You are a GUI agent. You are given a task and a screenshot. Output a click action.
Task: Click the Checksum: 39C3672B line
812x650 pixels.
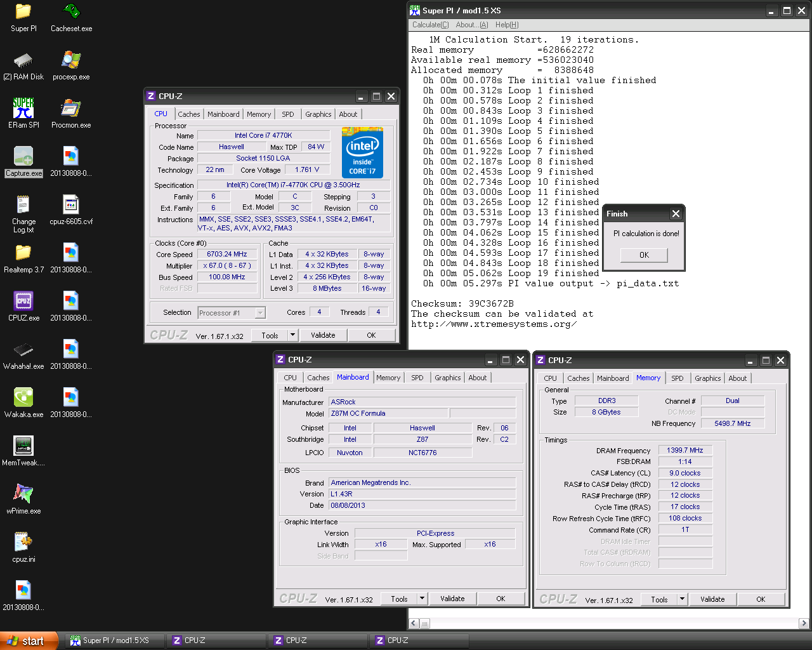(462, 303)
